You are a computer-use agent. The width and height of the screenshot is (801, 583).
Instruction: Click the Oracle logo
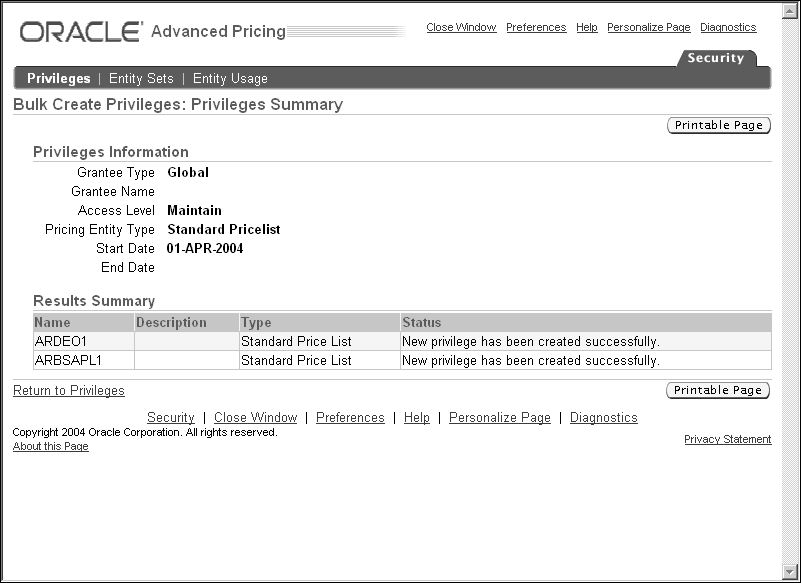81,32
